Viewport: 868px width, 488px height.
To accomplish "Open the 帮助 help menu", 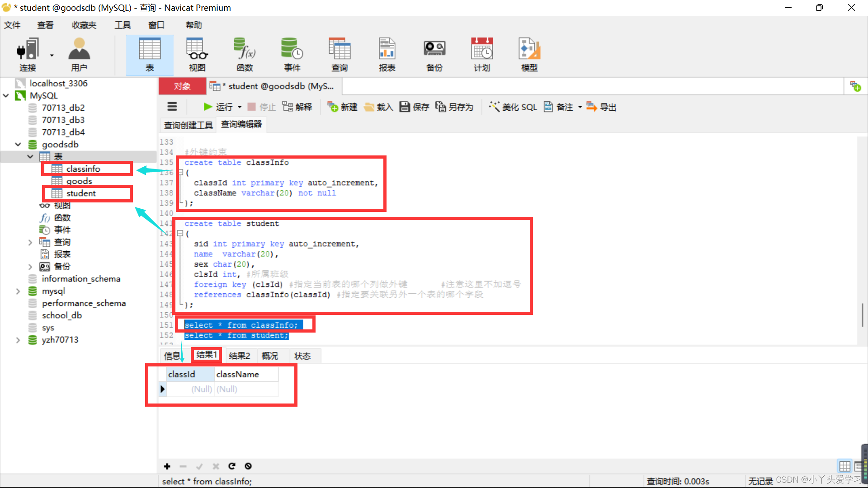I will [x=194, y=25].
